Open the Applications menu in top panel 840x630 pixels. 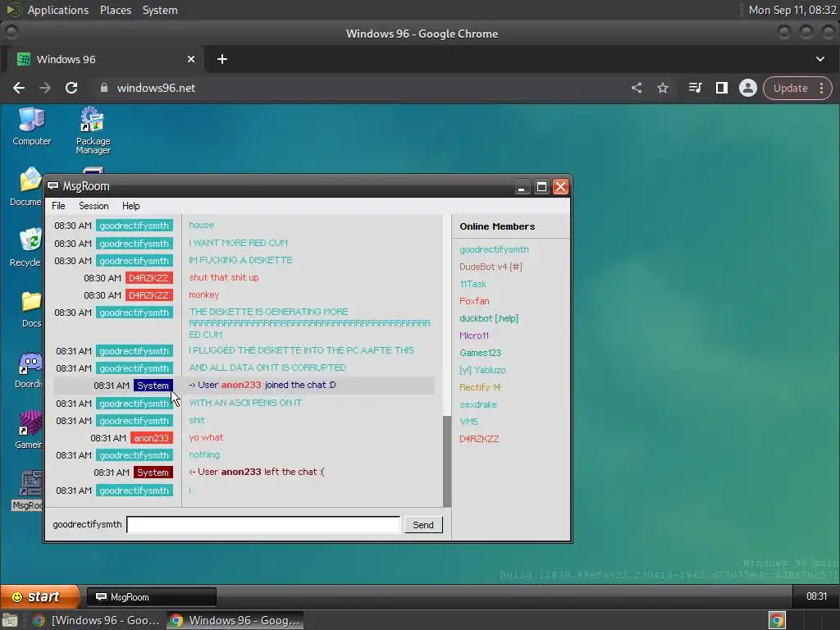coord(58,10)
